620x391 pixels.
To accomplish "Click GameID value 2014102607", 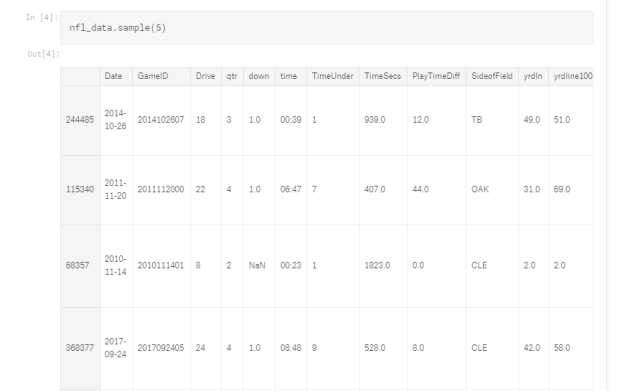I will click(x=161, y=120).
